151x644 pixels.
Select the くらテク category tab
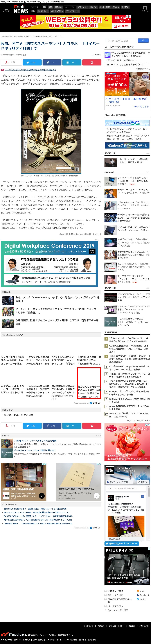coord(116,7)
